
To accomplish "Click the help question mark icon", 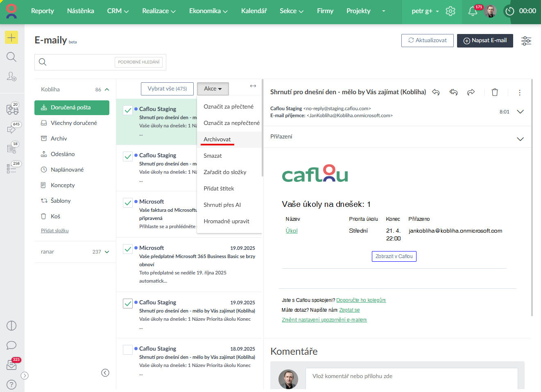I will pyautogui.click(x=11, y=385).
